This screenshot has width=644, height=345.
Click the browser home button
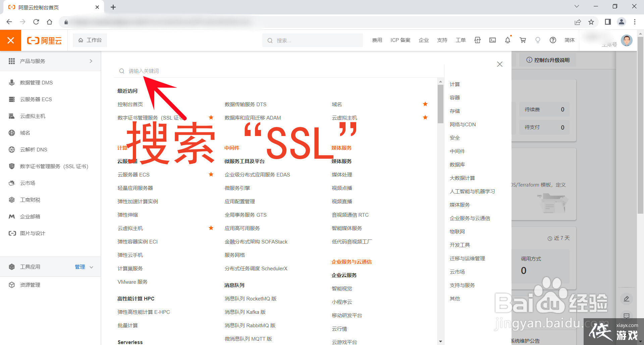coord(50,22)
